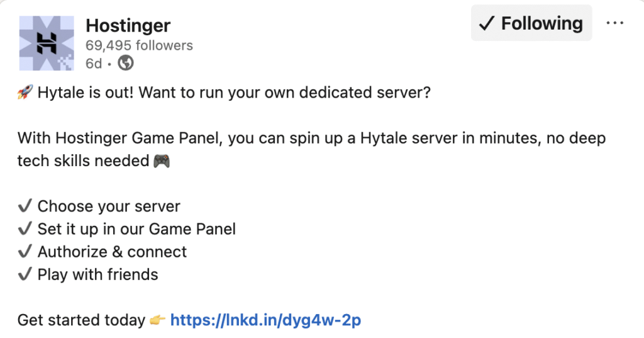Click the checkmark inside the Following button

(x=487, y=24)
